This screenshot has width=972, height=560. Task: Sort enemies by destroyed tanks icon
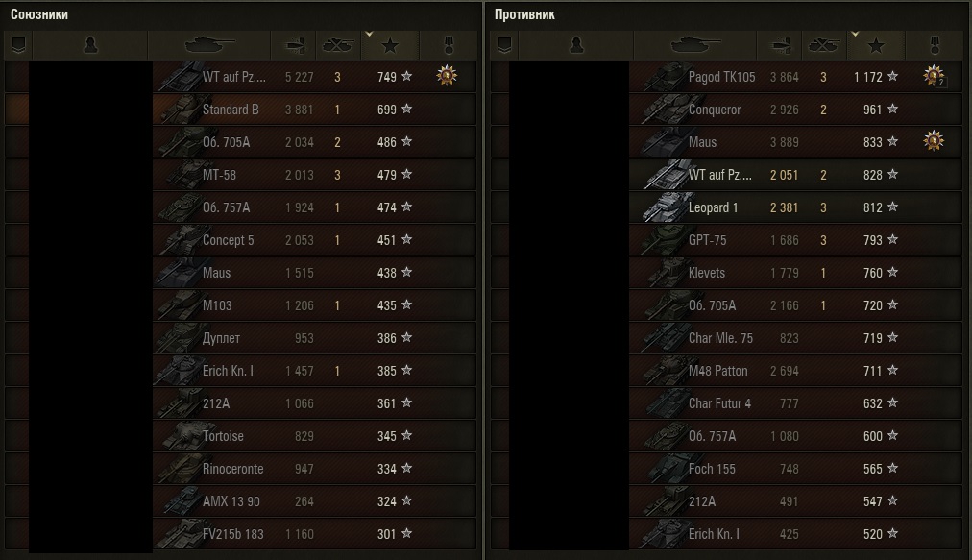click(x=824, y=45)
